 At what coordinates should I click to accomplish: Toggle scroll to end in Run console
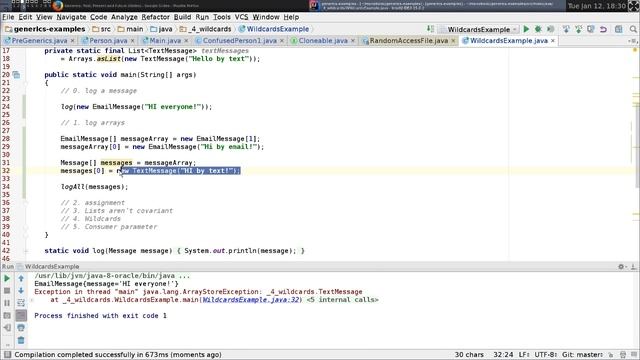[21, 316]
